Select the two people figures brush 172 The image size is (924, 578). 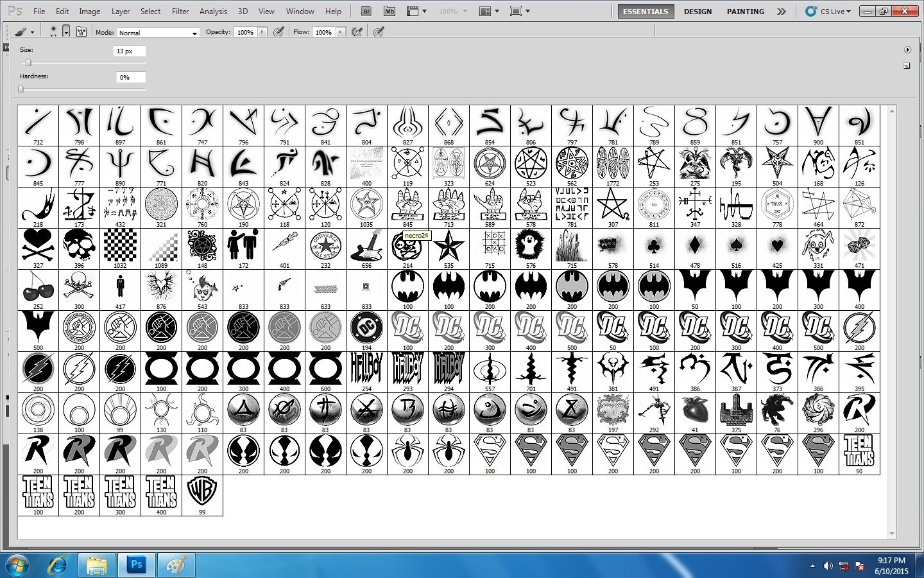[243, 249]
